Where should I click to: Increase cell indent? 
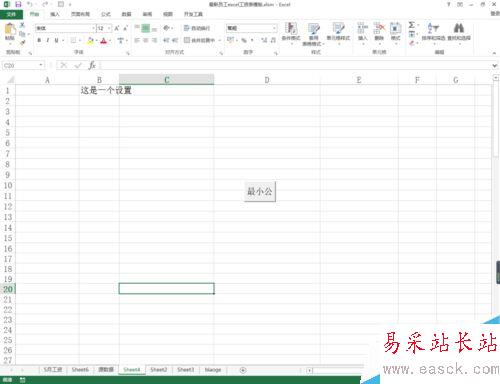[175, 40]
